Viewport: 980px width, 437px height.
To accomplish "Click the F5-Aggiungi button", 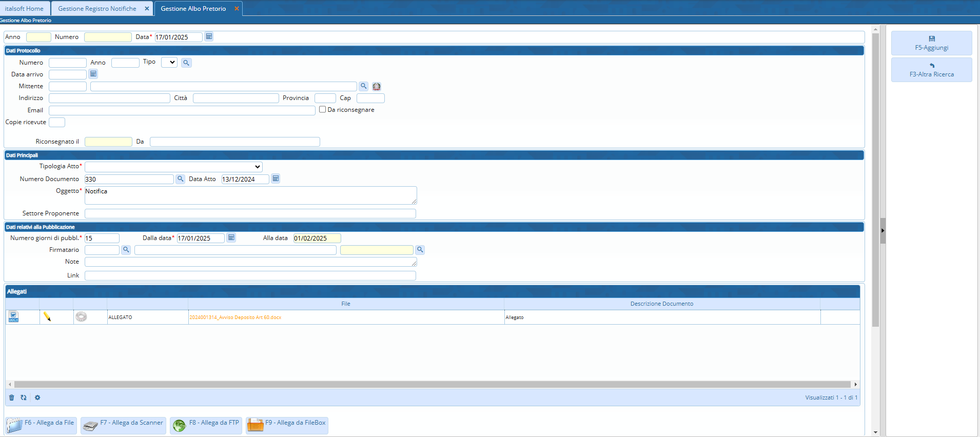I will [931, 43].
